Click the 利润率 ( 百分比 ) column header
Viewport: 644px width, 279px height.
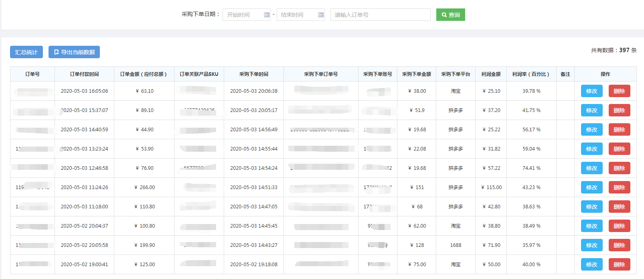click(x=531, y=74)
